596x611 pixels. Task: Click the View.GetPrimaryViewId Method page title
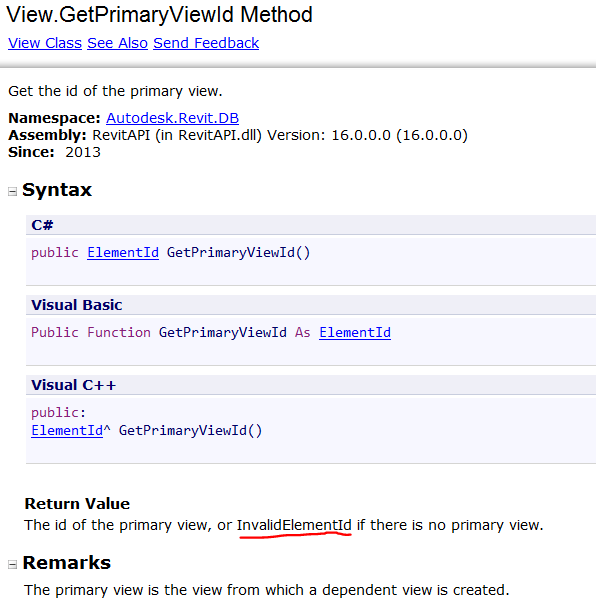pyautogui.click(x=159, y=15)
